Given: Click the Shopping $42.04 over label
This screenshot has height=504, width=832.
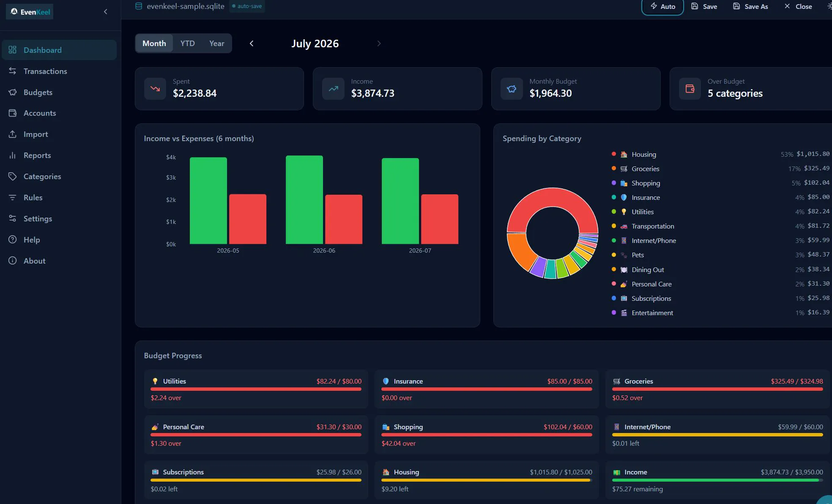Looking at the screenshot, I should coord(398,443).
